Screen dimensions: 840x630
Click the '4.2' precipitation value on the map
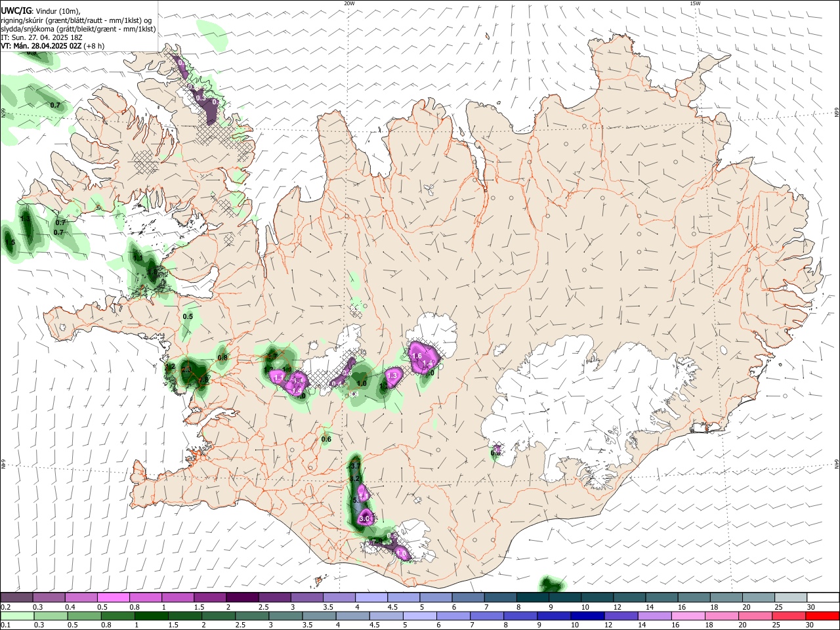(x=355, y=478)
